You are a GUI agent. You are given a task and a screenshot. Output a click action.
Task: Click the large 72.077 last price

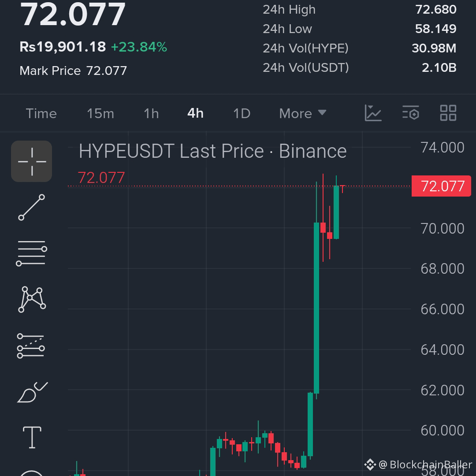pyautogui.click(x=73, y=14)
